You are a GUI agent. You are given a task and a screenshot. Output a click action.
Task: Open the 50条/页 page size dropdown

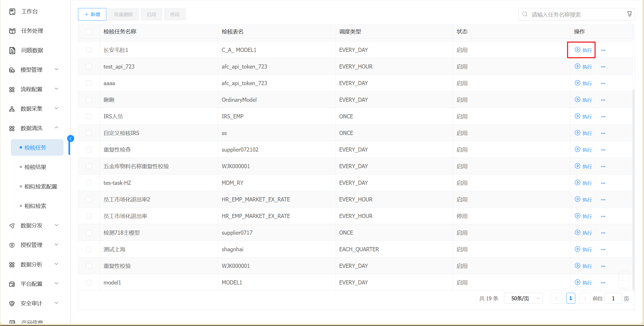pos(523,298)
